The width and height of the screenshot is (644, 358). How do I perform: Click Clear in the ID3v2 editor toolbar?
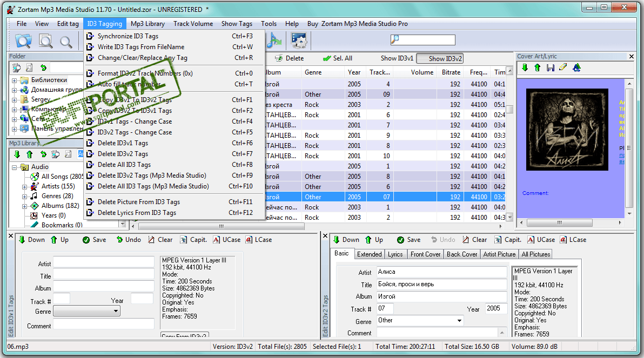[x=474, y=240]
